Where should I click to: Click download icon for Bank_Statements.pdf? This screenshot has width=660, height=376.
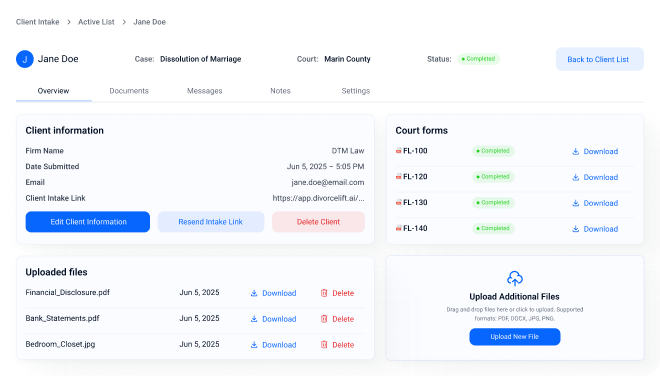pos(254,319)
